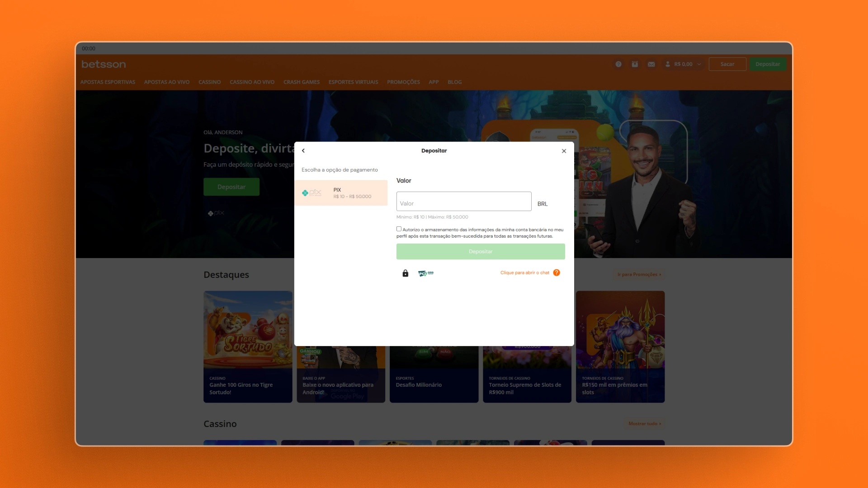868x488 pixels.
Task: Open the help icon in header
Action: pyautogui.click(x=618, y=64)
